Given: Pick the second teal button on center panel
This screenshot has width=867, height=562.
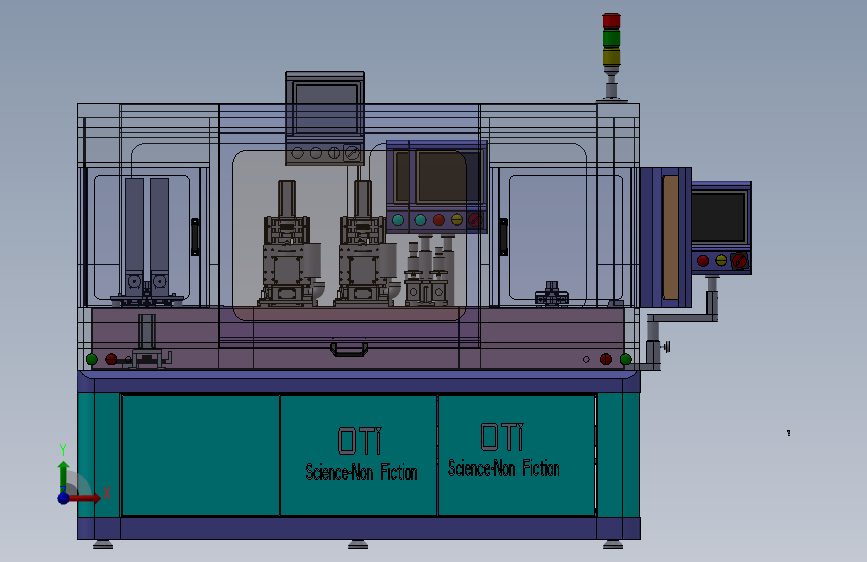Looking at the screenshot, I should [420, 220].
